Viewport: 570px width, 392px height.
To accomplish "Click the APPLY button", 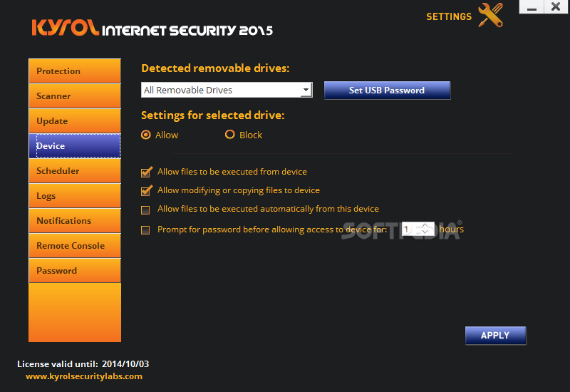I will (x=495, y=335).
